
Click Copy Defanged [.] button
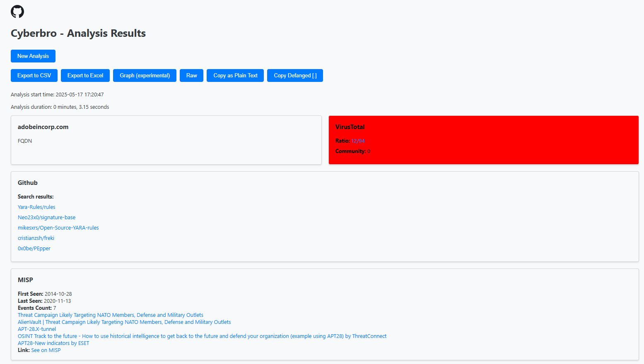[x=295, y=75]
